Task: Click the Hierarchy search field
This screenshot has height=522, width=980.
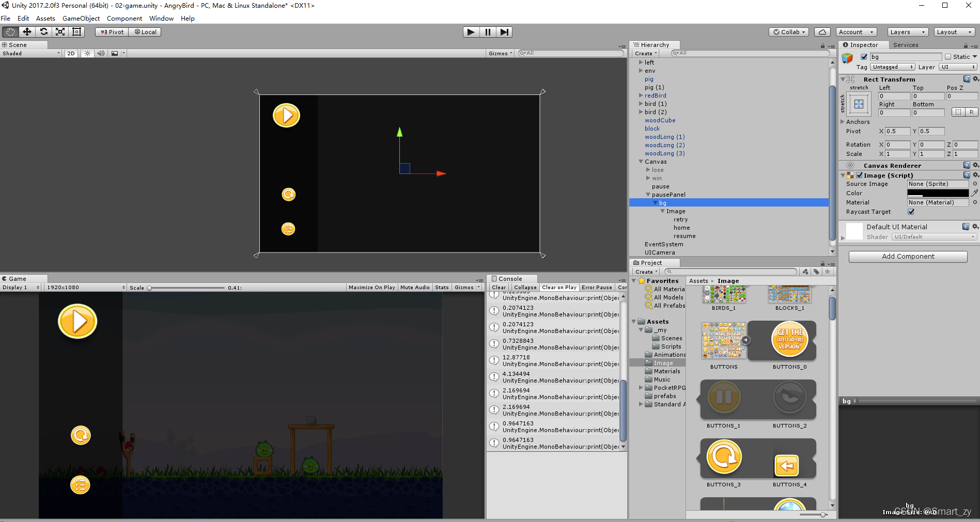Action: (x=750, y=53)
